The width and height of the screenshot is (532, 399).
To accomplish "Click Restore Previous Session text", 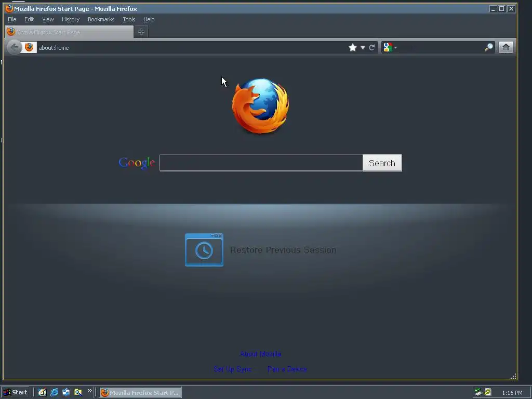I will pos(283,250).
